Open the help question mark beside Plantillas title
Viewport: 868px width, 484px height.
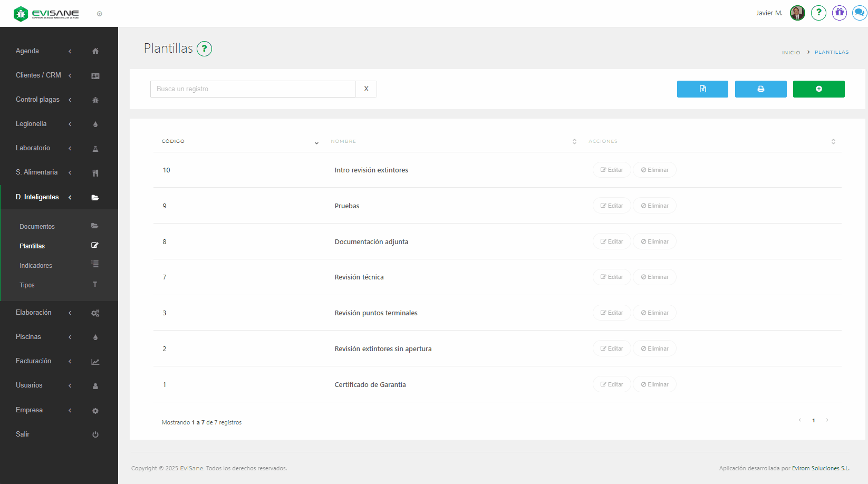click(205, 49)
